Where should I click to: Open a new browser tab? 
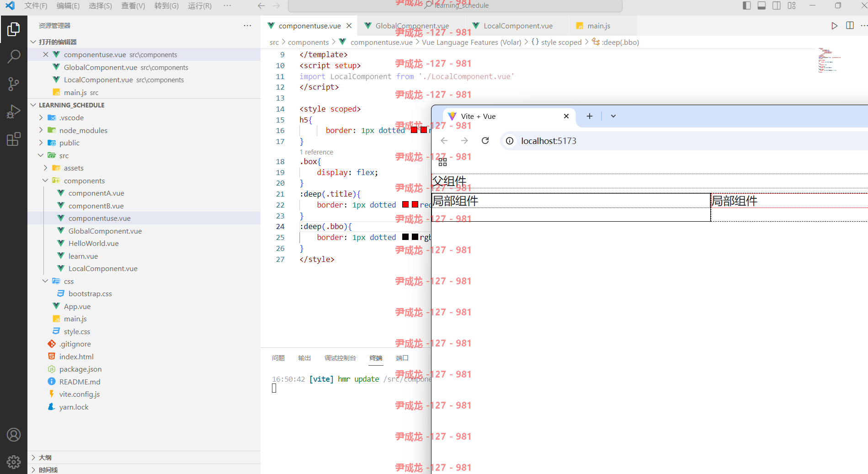(x=590, y=116)
